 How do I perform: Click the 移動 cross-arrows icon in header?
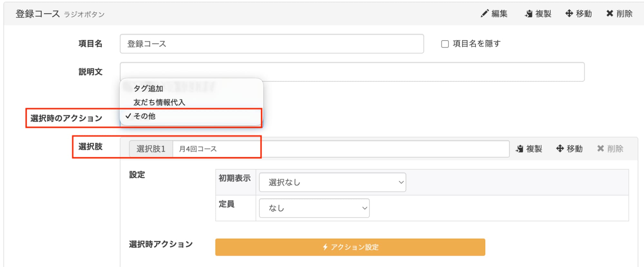point(569,14)
